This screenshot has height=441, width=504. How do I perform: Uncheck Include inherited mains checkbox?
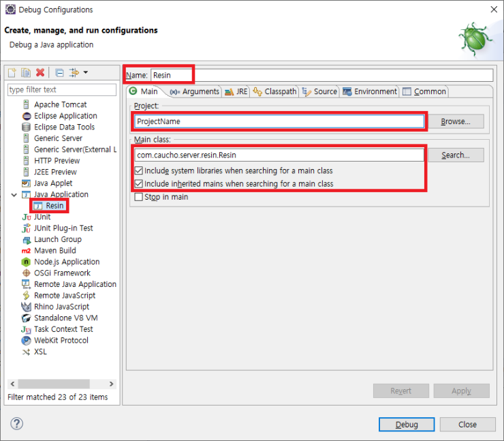(x=139, y=184)
